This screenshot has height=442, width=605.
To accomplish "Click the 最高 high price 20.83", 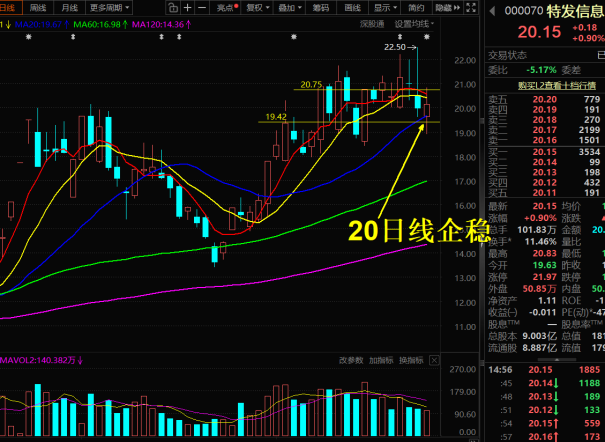I will (x=544, y=253).
